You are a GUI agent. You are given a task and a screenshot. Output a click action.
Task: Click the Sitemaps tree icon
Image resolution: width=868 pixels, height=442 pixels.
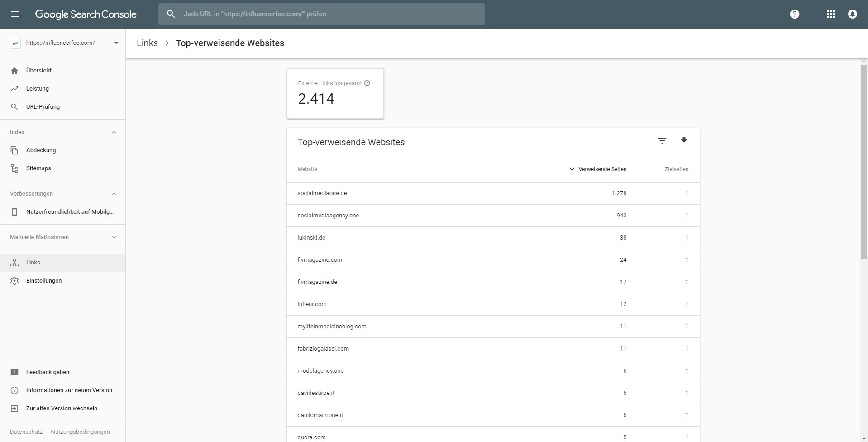pyautogui.click(x=14, y=168)
